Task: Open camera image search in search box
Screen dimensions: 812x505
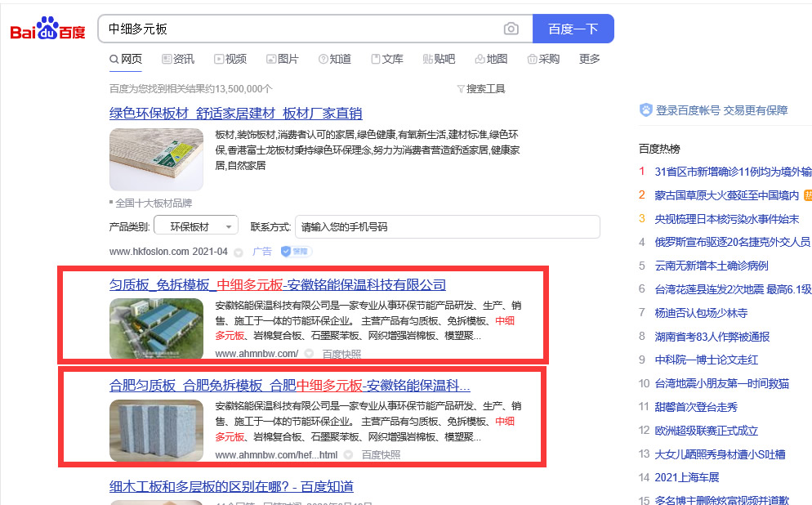Action: pos(511,29)
